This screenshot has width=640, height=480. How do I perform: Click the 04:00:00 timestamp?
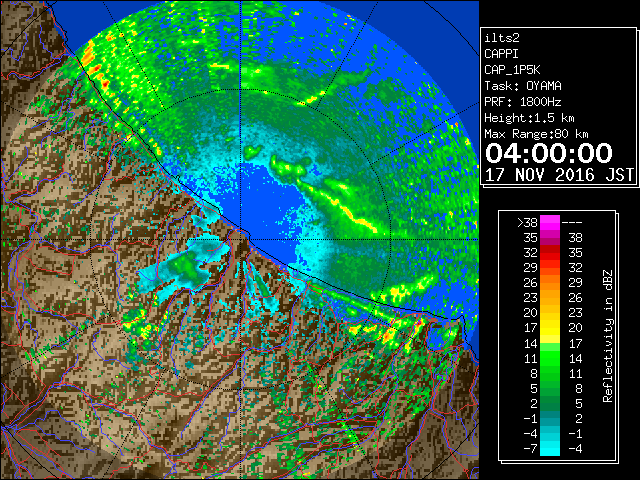pyautogui.click(x=549, y=153)
